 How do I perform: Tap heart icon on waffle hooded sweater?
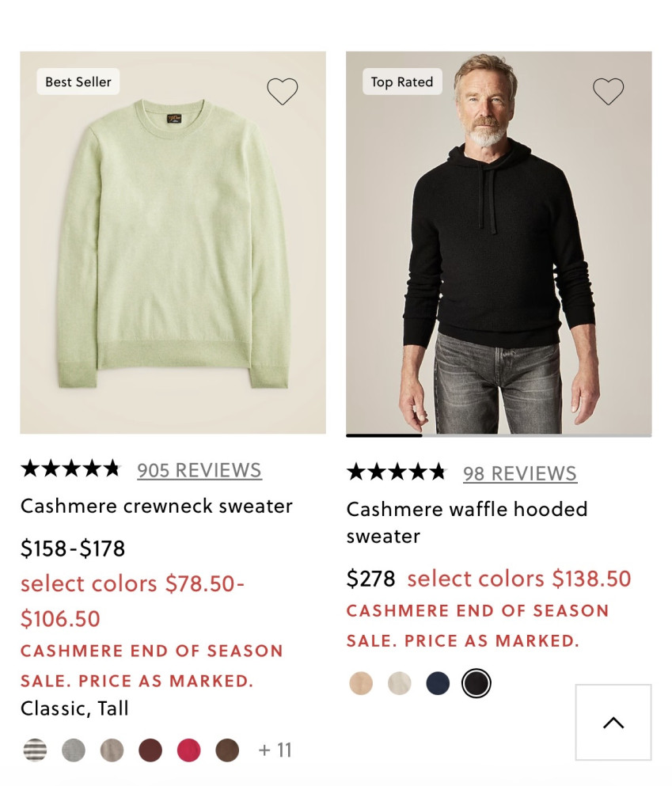(x=608, y=92)
